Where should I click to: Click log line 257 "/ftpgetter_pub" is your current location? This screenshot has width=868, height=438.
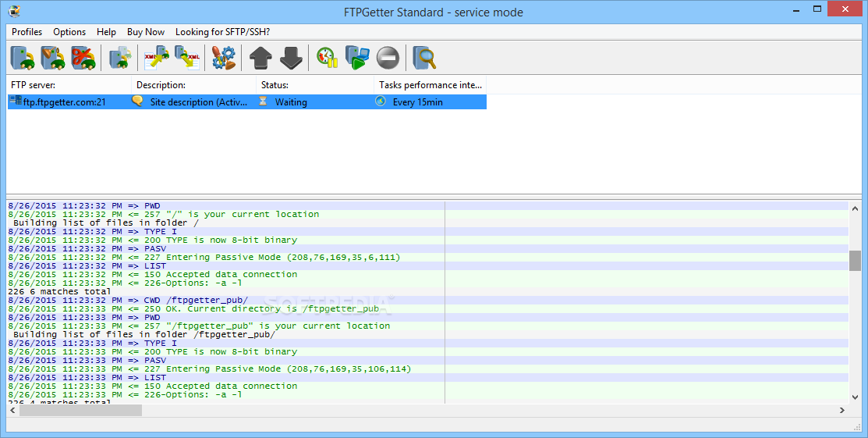coord(200,326)
